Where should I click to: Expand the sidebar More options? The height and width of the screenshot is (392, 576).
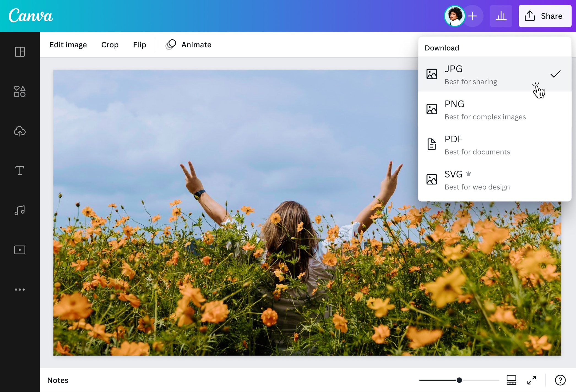19,289
